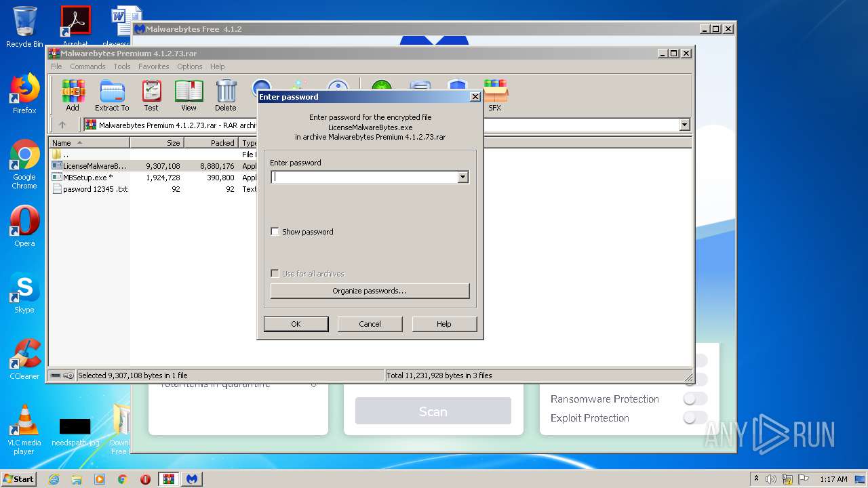This screenshot has height=488, width=868.
Task: Open the Tools menu
Action: click(x=122, y=66)
